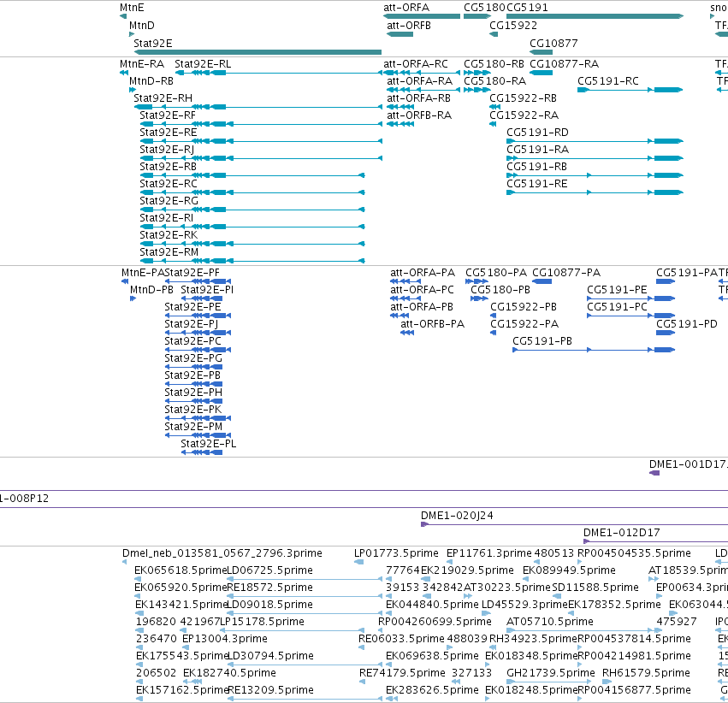Select EST RP004504535.5prime
This screenshot has width=728, height=703.
(x=580, y=563)
